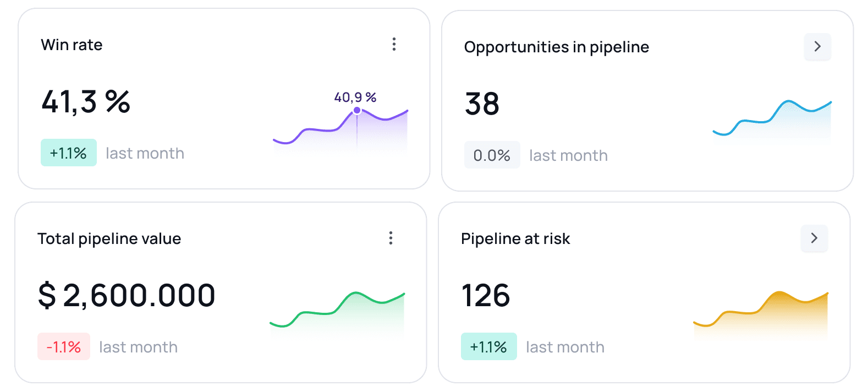Open the Win rate card options menu
The height and width of the screenshot is (391, 868).
(x=394, y=45)
